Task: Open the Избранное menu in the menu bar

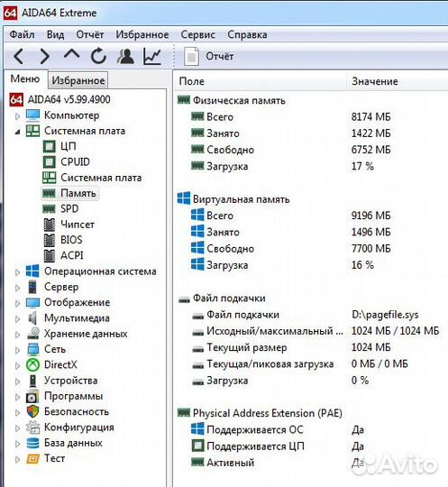Action: pyautogui.click(x=142, y=34)
